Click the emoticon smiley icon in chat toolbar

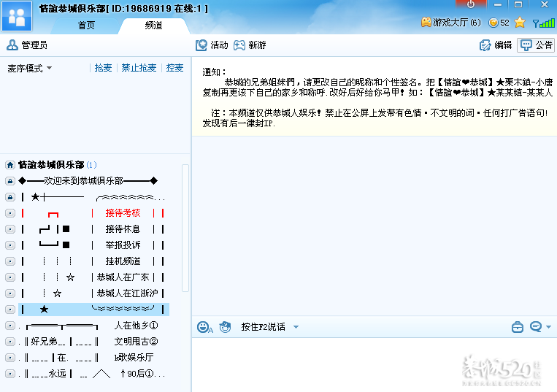204,327
